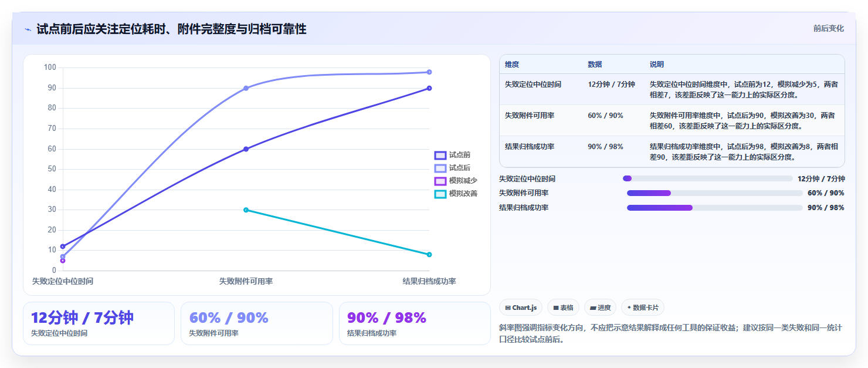Viewport: 868px width, 368px height.
Task: Click the 12分钟 / 7分钟 stat card value
Action: (x=82, y=318)
